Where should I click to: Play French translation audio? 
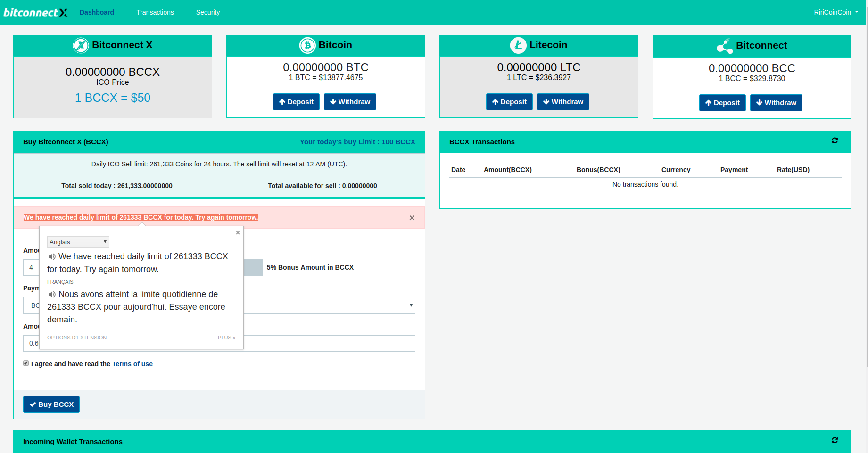(52, 295)
